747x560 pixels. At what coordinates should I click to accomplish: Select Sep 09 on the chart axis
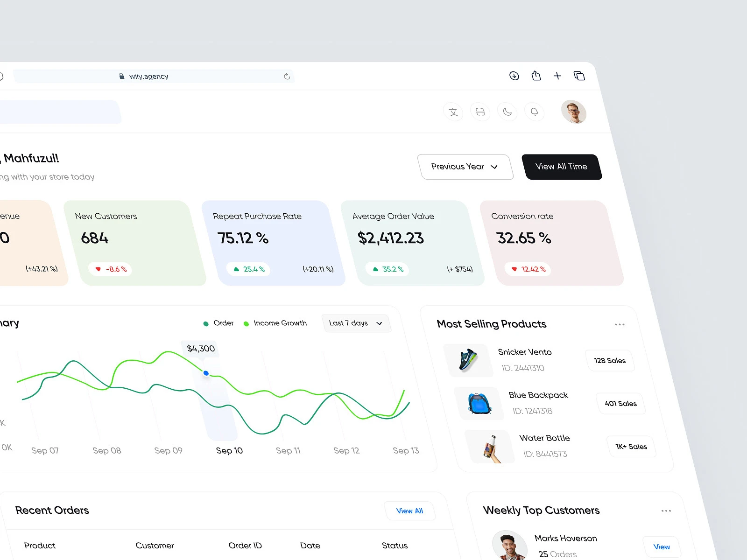pos(168,451)
